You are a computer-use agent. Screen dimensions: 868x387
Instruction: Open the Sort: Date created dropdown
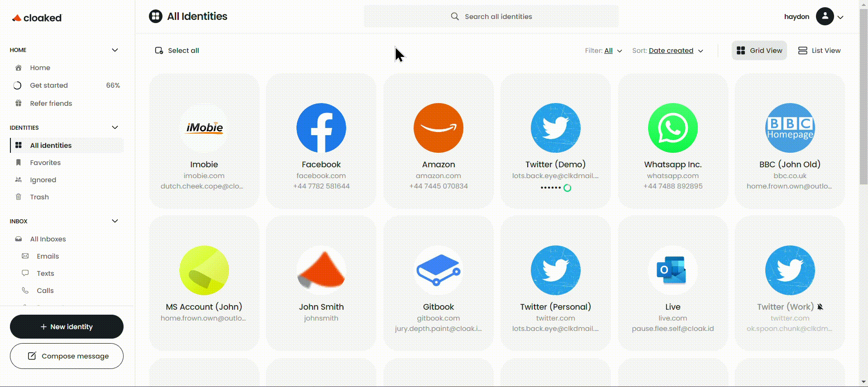tap(668, 51)
